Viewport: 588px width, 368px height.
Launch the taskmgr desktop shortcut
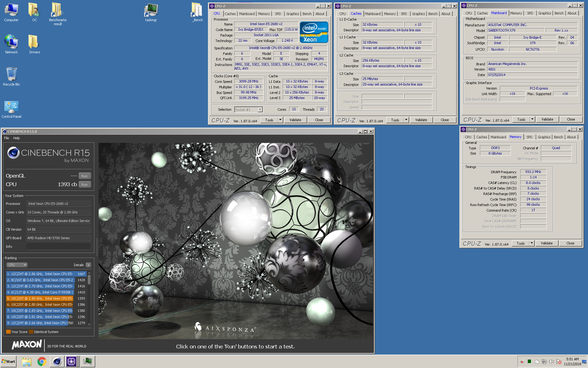[151, 12]
